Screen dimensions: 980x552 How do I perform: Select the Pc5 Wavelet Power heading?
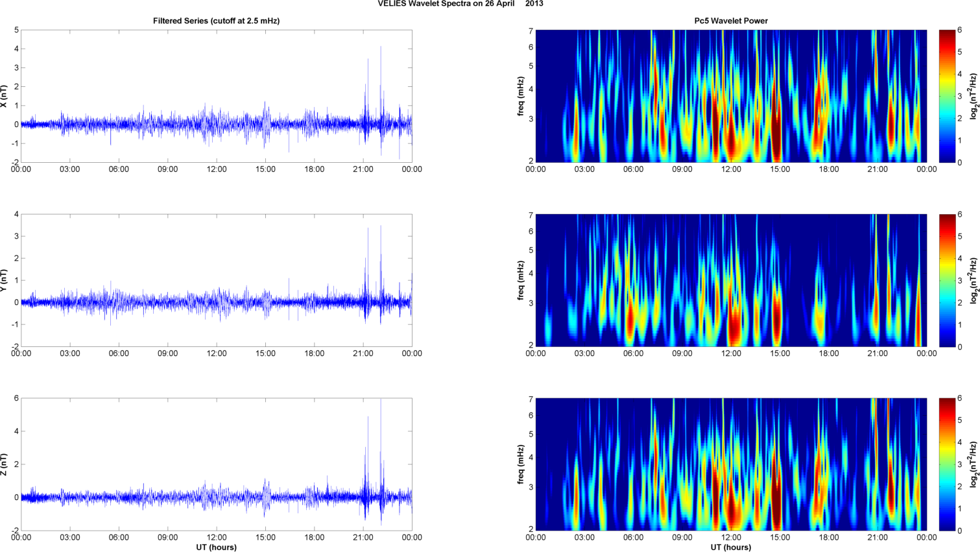click(x=731, y=21)
